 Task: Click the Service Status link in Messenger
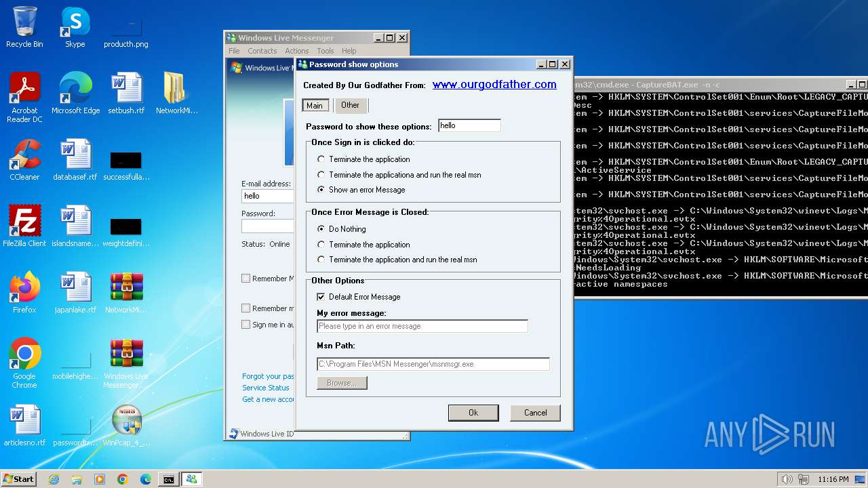266,388
